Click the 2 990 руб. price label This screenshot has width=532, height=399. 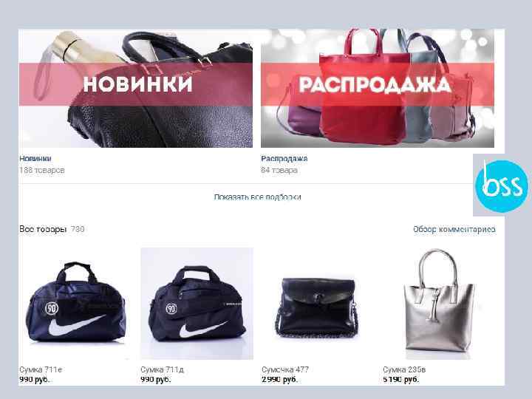click(x=279, y=379)
